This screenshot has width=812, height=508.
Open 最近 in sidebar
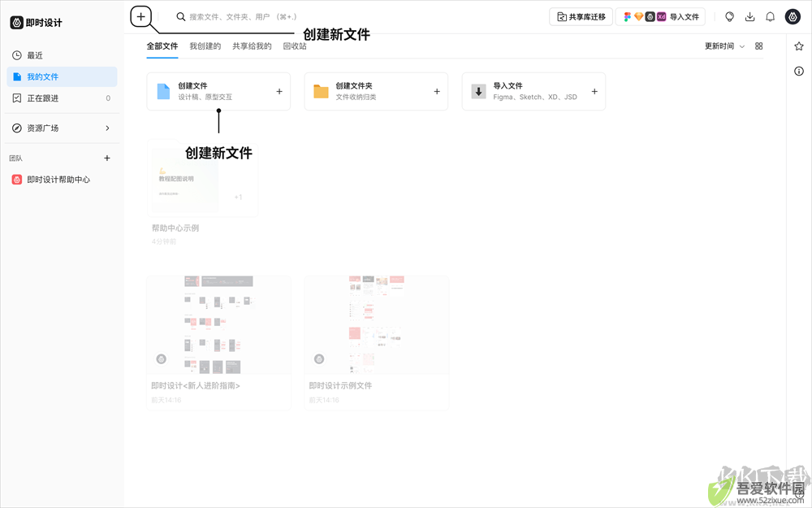coord(63,55)
